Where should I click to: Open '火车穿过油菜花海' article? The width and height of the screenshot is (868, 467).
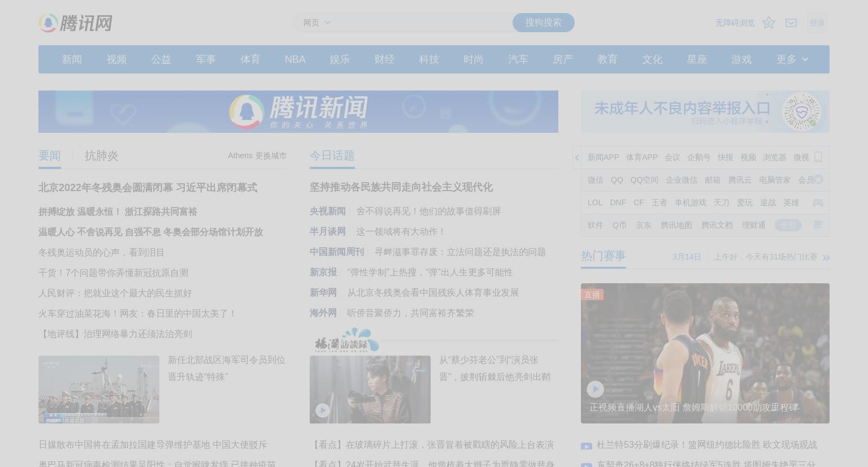tap(137, 313)
